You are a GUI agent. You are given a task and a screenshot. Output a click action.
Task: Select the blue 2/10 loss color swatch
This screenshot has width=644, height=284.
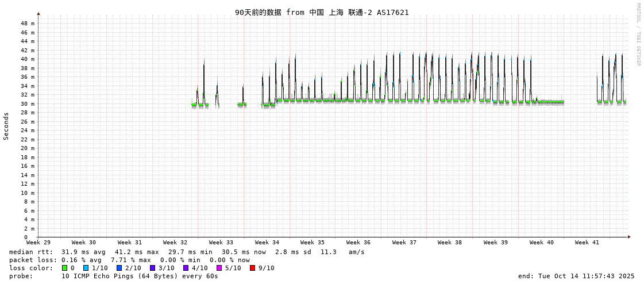click(x=119, y=268)
